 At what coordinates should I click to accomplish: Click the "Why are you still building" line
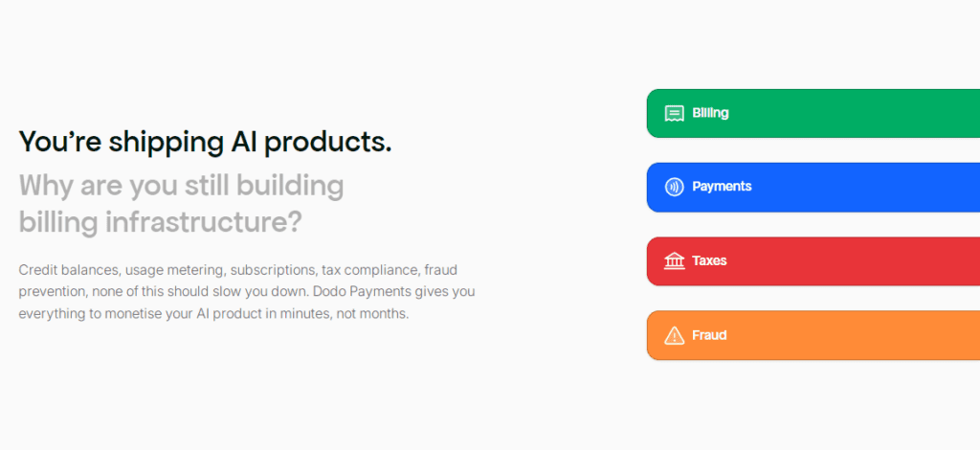pyautogui.click(x=181, y=184)
